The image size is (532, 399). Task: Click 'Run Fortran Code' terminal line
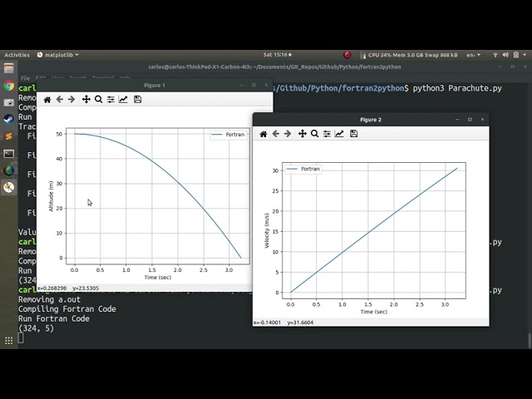54,318
